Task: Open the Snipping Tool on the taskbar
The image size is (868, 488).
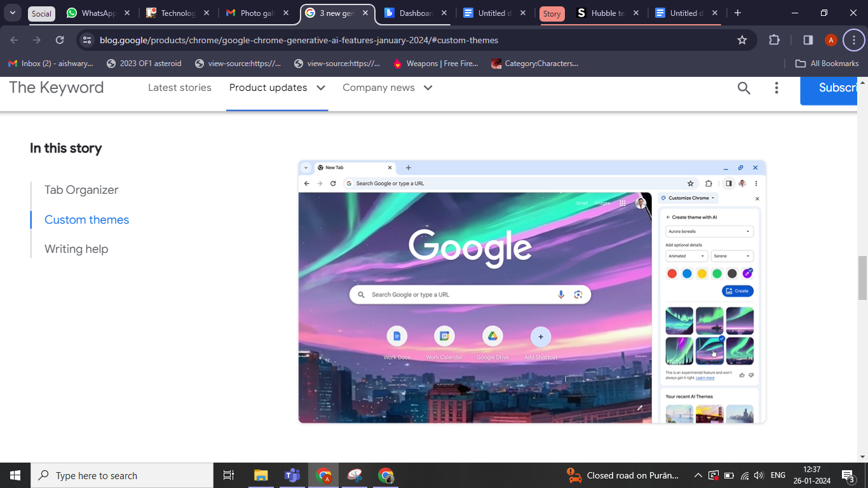Action: pyautogui.click(x=355, y=475)
